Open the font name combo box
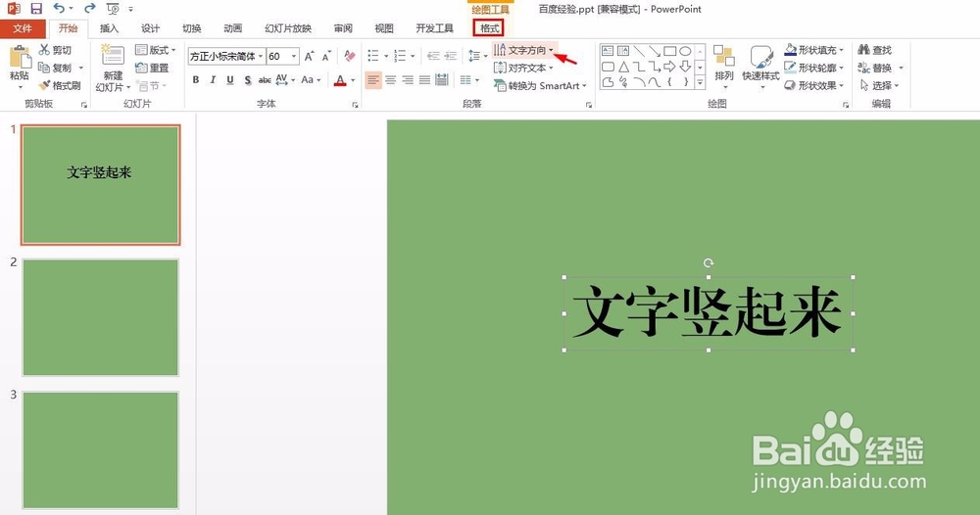 click(x=226, y=56)
